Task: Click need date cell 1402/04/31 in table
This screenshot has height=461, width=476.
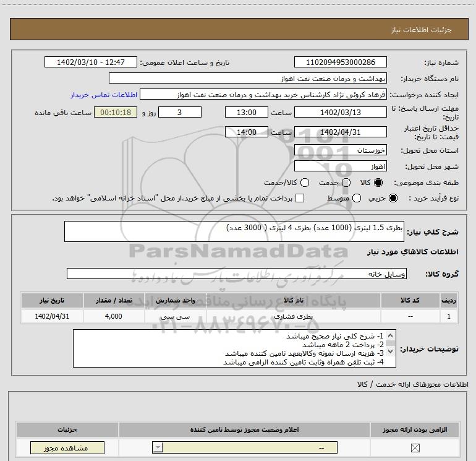Action: [52, 316]
